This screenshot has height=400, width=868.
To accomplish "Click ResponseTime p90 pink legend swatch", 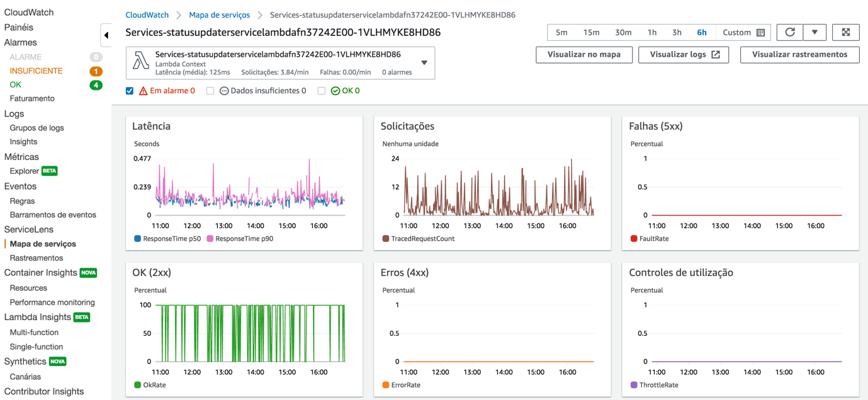I will [x=210, y=239].
